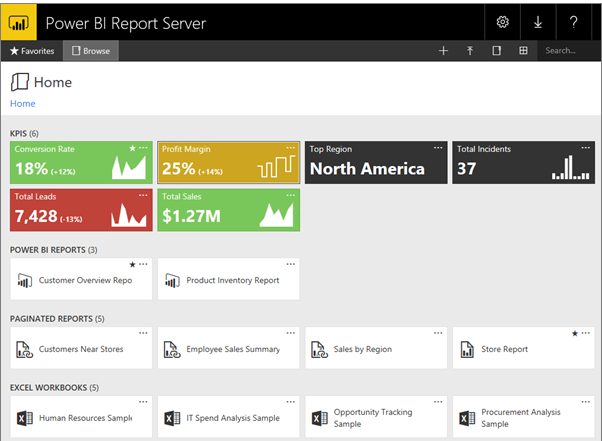Open the Profit Margin KPI tile
Image resolution: width=602 pixels, height=441 pixels.
tap(229, 162)
